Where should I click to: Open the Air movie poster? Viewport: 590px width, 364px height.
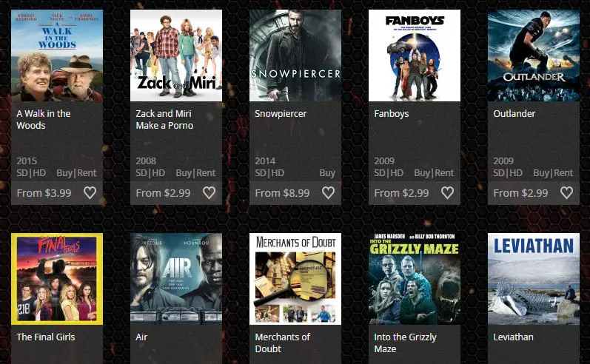(x=176, y=279)
